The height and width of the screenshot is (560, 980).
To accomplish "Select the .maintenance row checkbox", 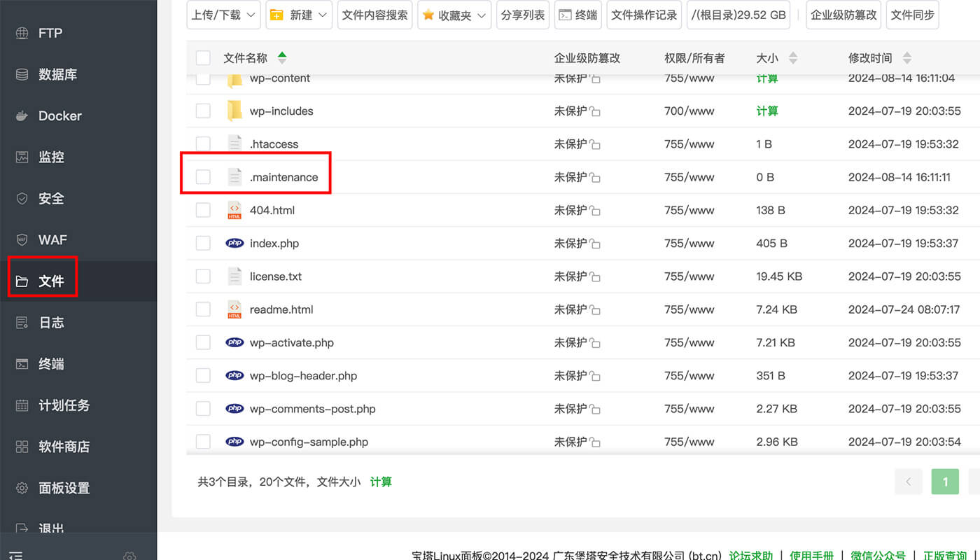I will click(x=203, y=177).
